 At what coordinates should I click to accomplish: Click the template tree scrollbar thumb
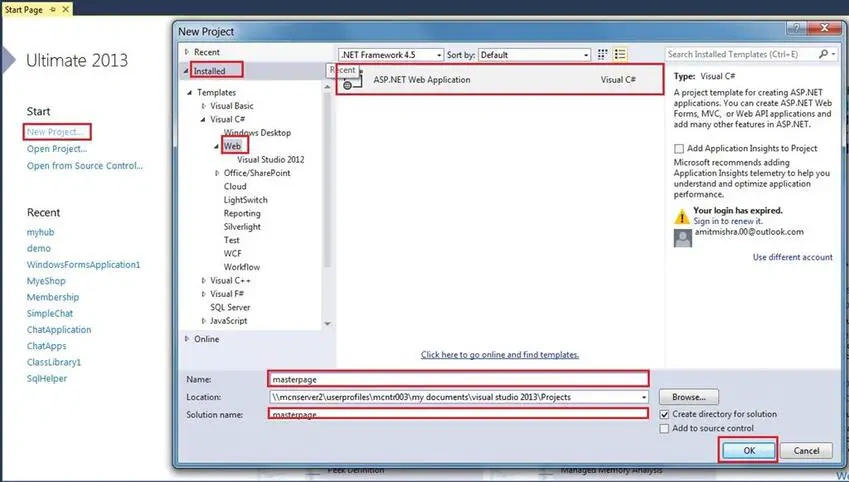click(x=327, y=180)
